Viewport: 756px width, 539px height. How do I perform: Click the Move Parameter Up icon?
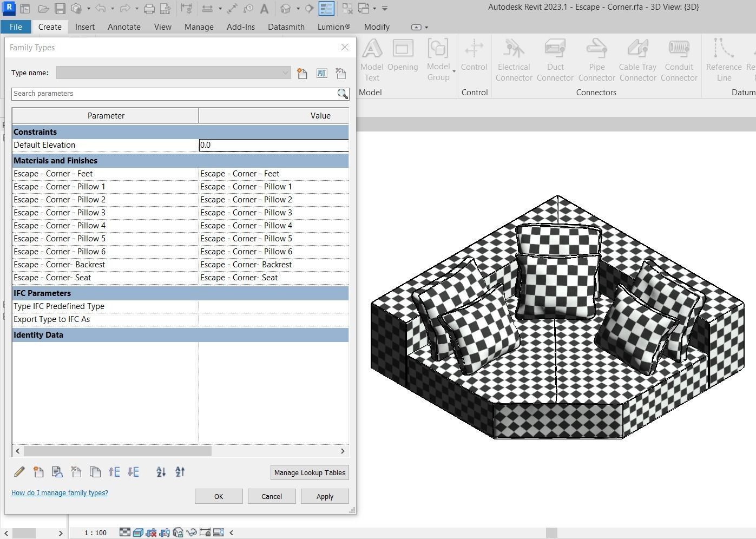click(114, 472)
